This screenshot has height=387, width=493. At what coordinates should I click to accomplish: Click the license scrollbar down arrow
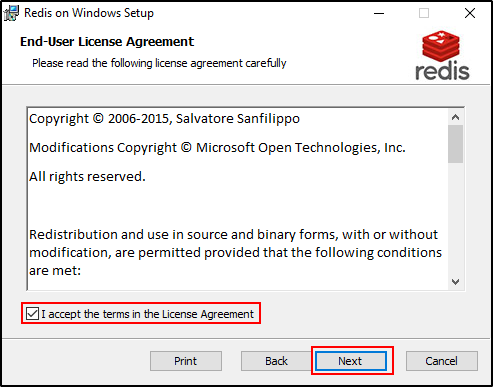click(x=455, y=282)
